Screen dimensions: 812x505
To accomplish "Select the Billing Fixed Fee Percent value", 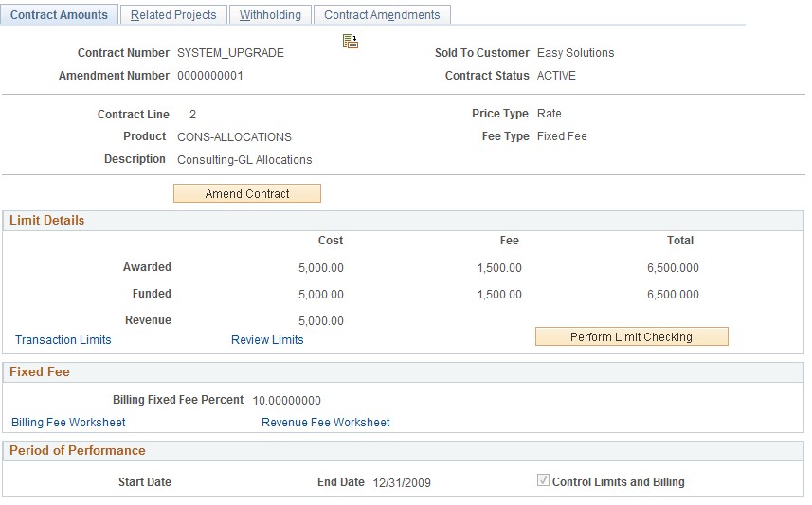I will pyautogui.click(x=286, y=401).
